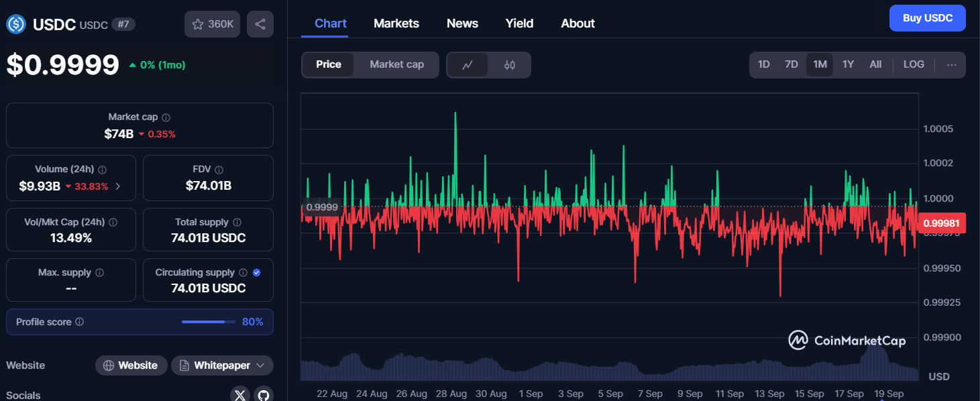The image size is (980, 401).
Task: Click the Vol/Mkt Cap info icon
Action: point(113,222)
